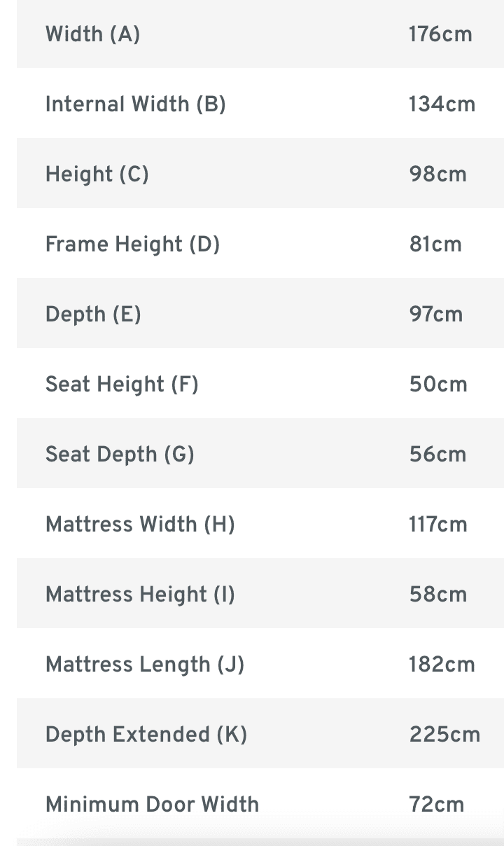
Task: Select the Mattress Height (I) label
Action: coord(140,595)
